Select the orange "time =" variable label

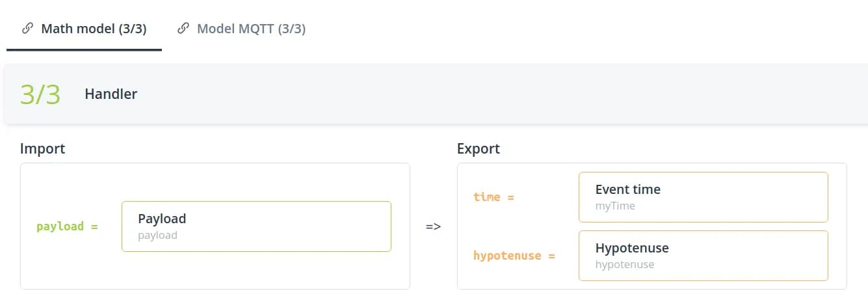tap(493, 197)
